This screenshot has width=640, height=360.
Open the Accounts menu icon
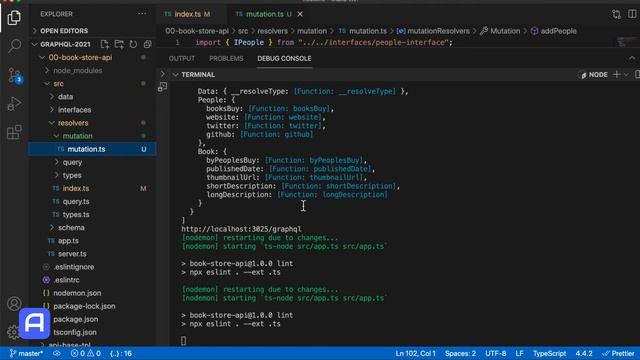click(x=14, y=304)
